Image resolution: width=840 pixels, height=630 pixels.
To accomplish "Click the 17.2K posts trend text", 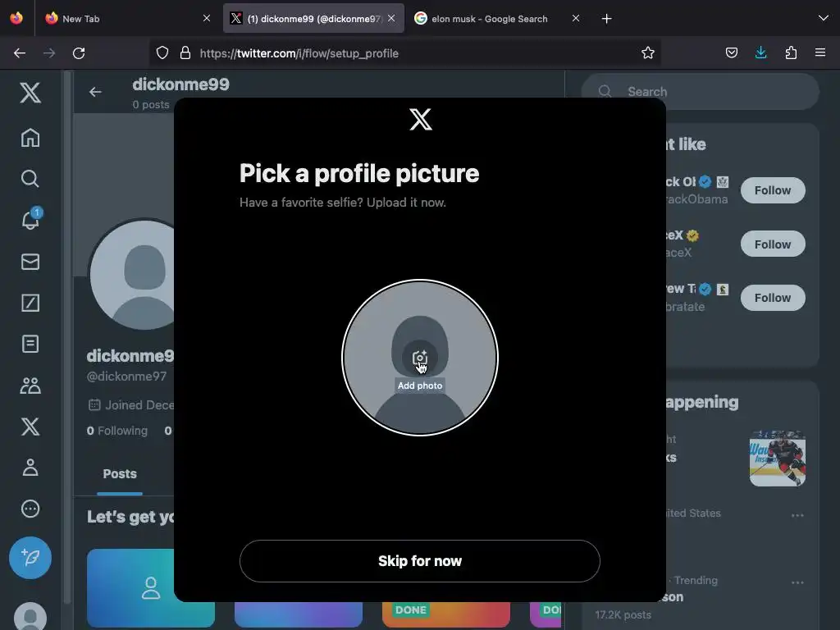I will coord(623,615).
